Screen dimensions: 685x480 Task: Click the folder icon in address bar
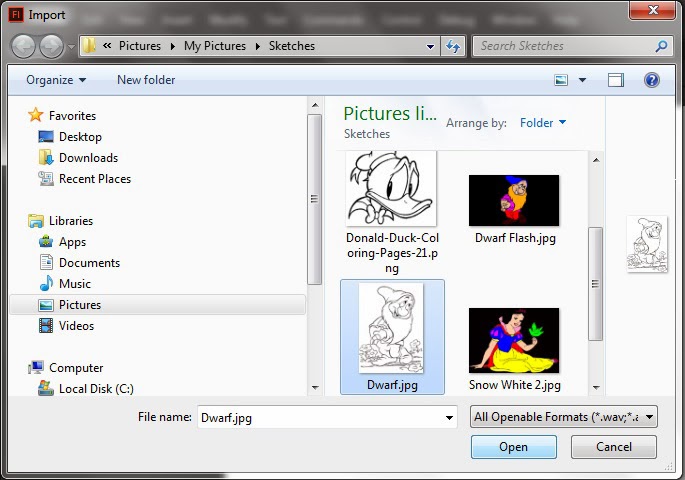pos(89,46)
